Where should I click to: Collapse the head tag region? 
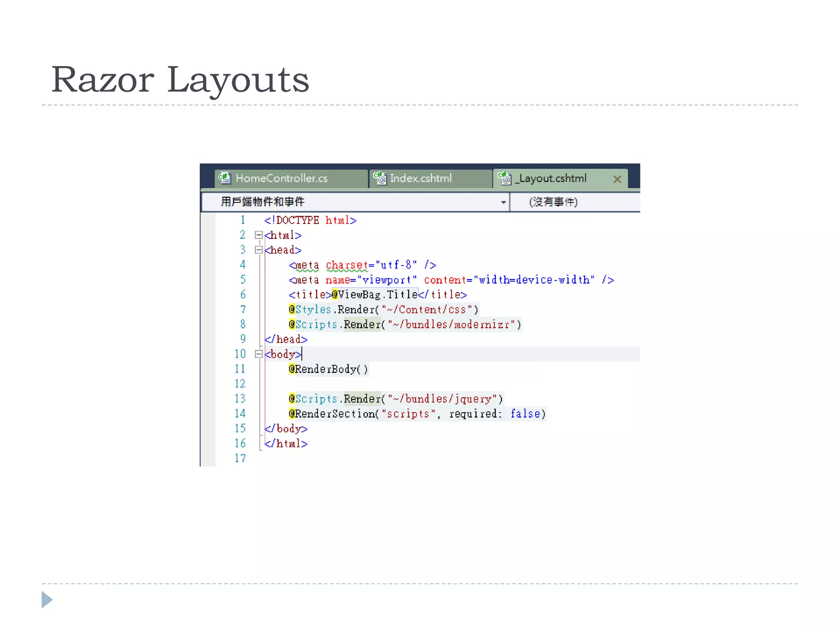[259, 250]
